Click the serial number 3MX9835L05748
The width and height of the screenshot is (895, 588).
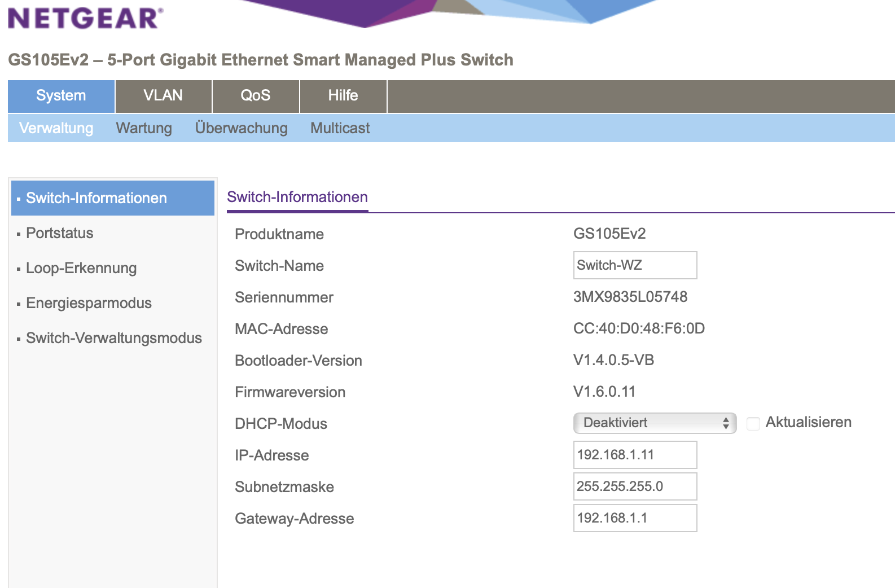click(630, 297)
